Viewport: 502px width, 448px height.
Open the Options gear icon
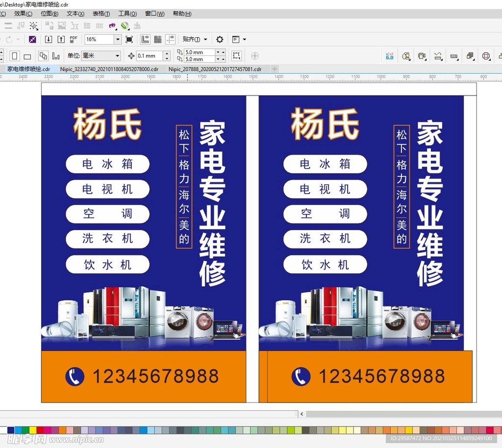point(219,39)
